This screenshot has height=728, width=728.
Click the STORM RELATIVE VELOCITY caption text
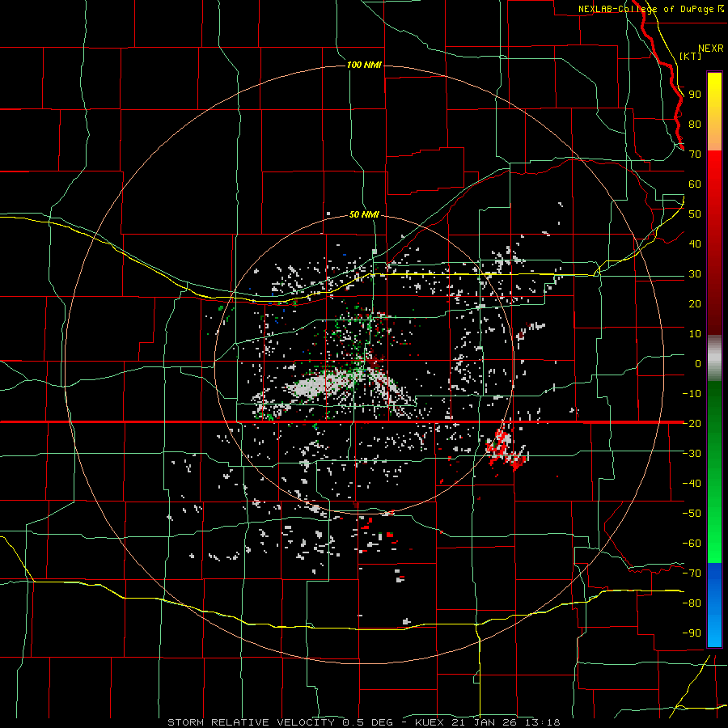coord(251,722)
